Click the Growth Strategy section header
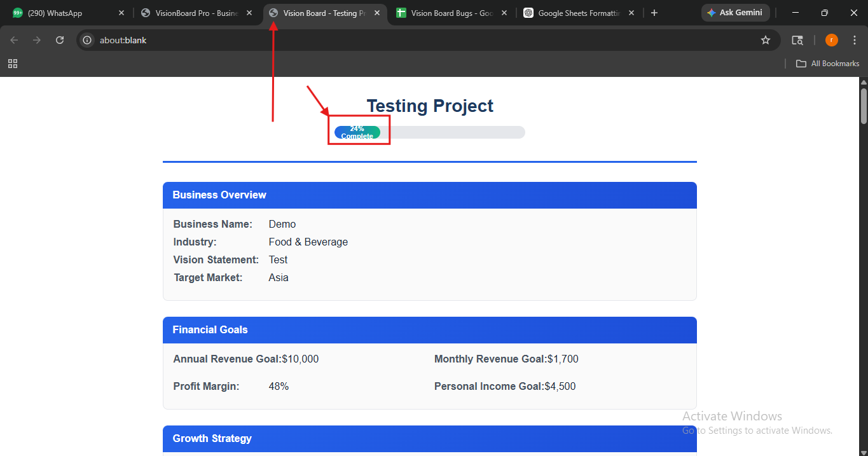Screen dimensions: 868x456 [x=430, y=439]
